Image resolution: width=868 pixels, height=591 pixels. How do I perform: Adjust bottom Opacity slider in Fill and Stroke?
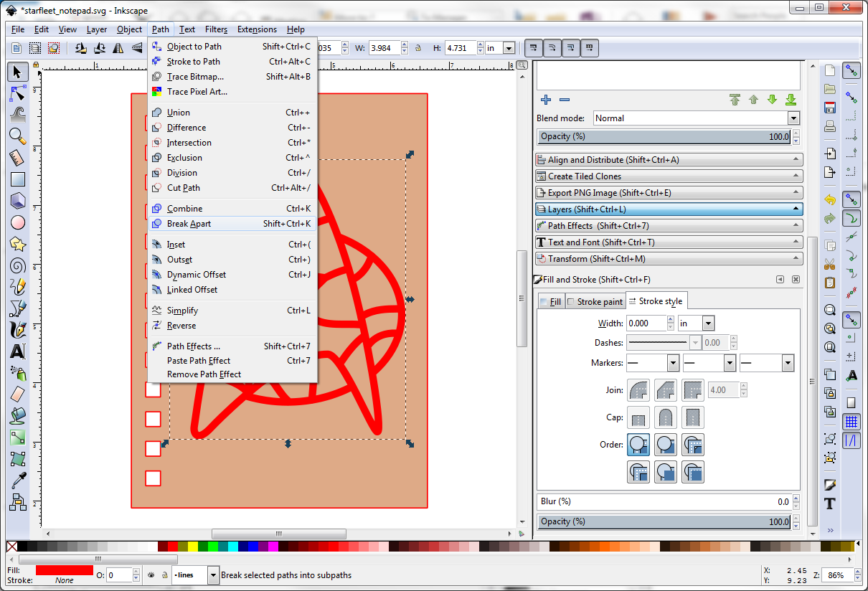pyautogui.click(x=665, y=522)
